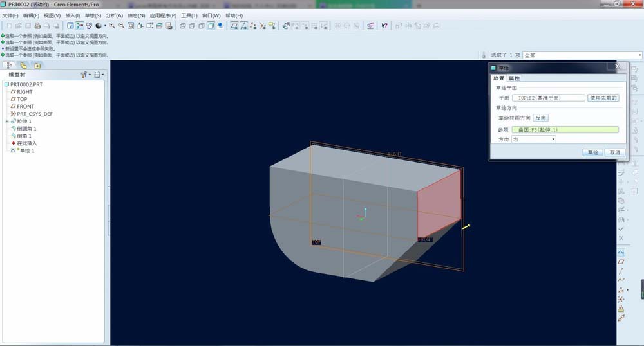This screenshot has width=644, height=346.
Task: Click the zoom out magnifier icon
Action: (x=122, y=26)
